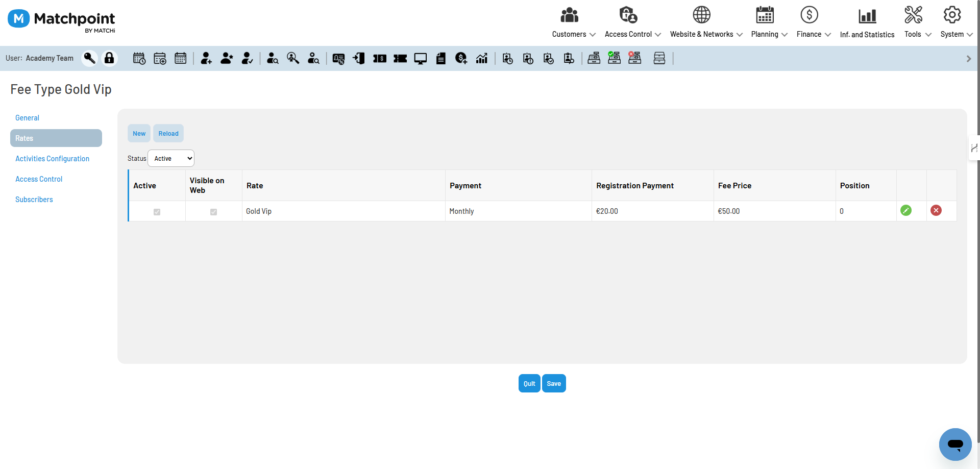Viewport: 980px width, 469px height.
Task: Click the add-money icon in the toolbar
Action: (x=461, y=58)
